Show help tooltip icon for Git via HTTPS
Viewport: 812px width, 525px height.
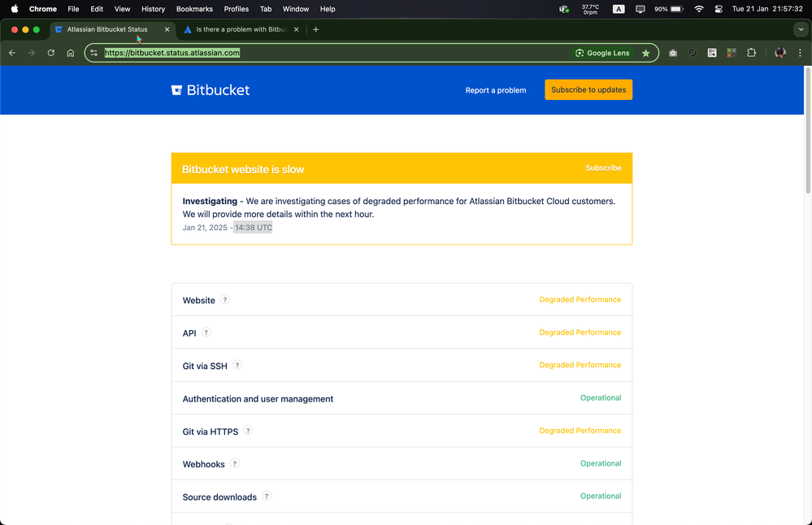point(248,430)
